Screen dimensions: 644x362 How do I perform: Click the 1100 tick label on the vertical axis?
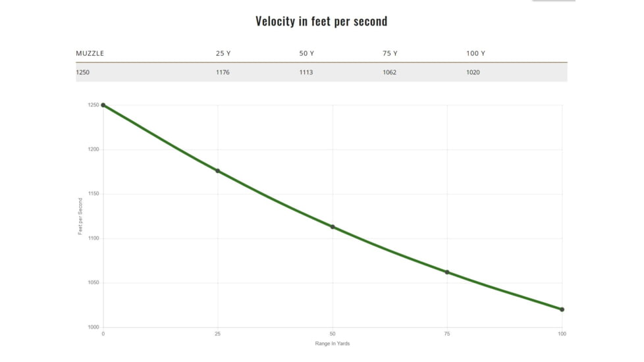(93, 238)
